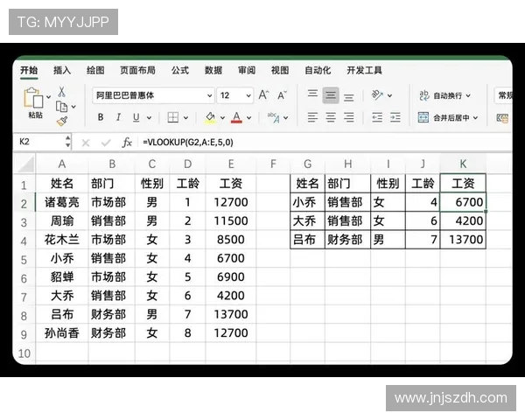Switch to the 开始 Home tab
This screenshot has width=525, height=420.
[x=29, y=70]
